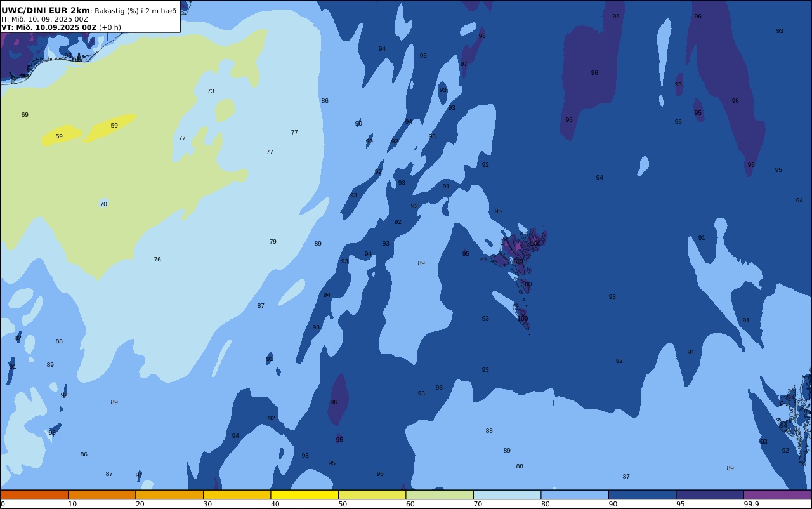The width and height of the screenshot is (812, 509).
Task: Click the legend tick label '30'
Action: point(207,504)
